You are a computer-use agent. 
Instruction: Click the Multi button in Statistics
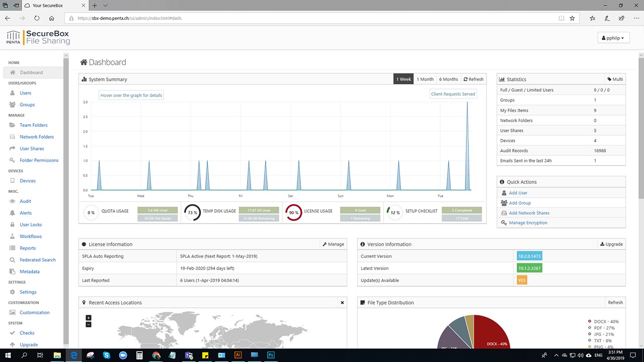coord(615,79)
